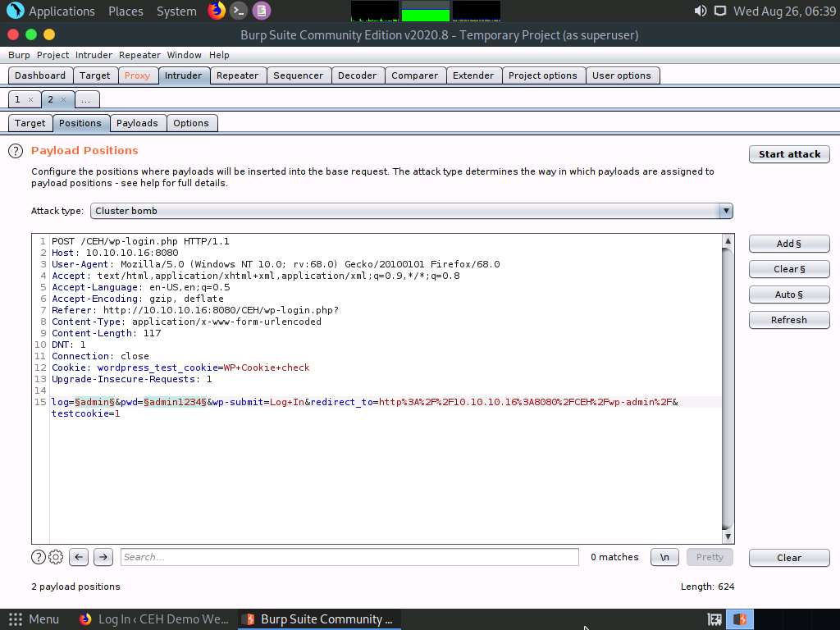840x630 pixels.
Task: Open the Intruder menu in the menu bar
Action: [94, 55]
